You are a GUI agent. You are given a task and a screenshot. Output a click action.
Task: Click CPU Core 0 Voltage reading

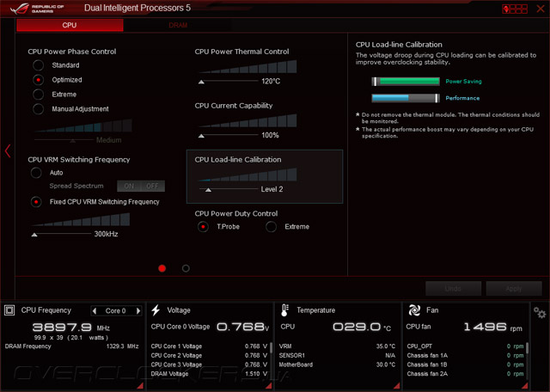coord(210,327)
